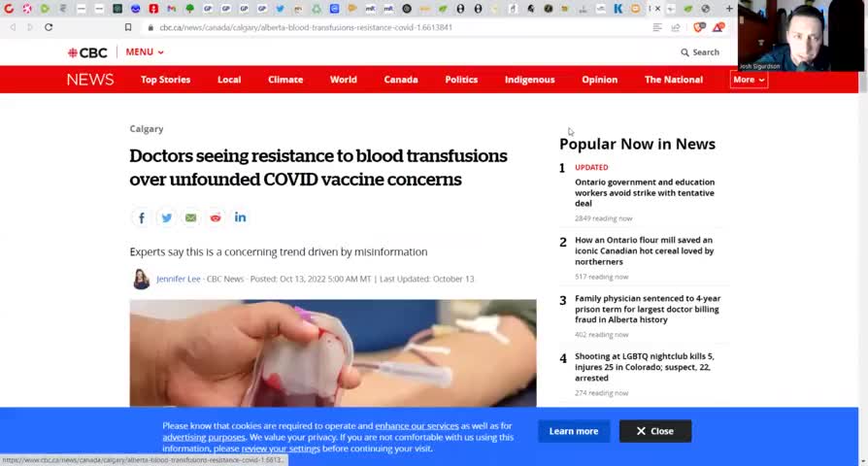This screenshot has width=868, height=466.
Task: Share the article on LinkedIn
Action: click(240, 217)
